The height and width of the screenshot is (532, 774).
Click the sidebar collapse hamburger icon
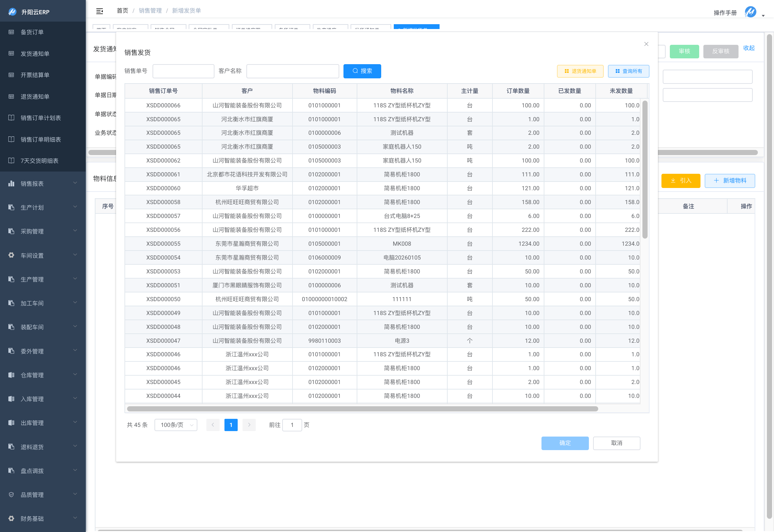pos(99,11)
